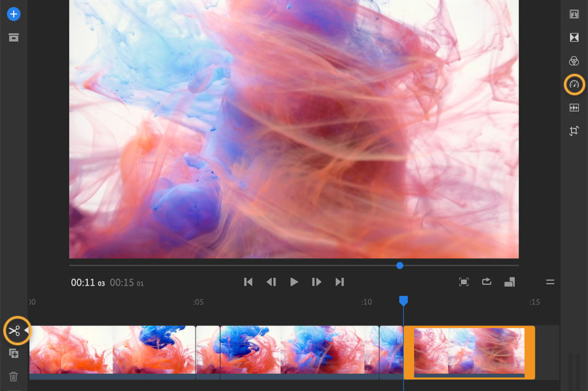Image resolution: width=588 pixels, height=391 pixels.
Task: Step forward one frame
Action: pyautogui.click(x=317, y=281)
